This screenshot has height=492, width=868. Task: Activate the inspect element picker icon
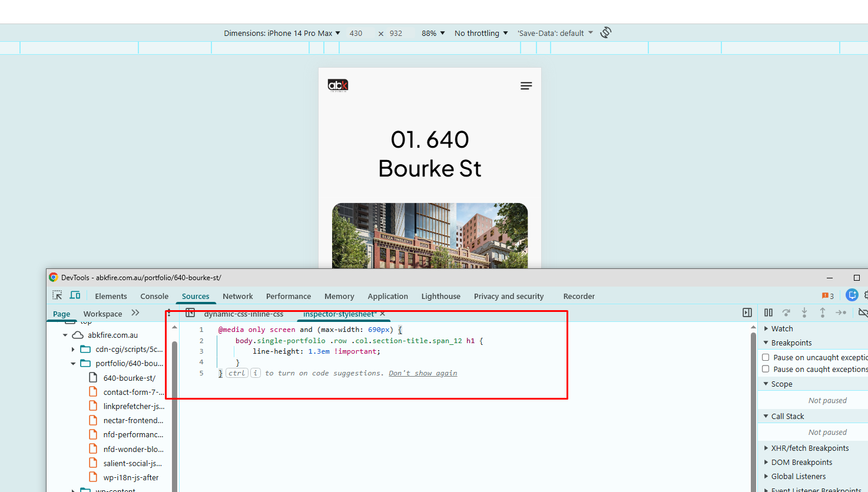(57, 295)
